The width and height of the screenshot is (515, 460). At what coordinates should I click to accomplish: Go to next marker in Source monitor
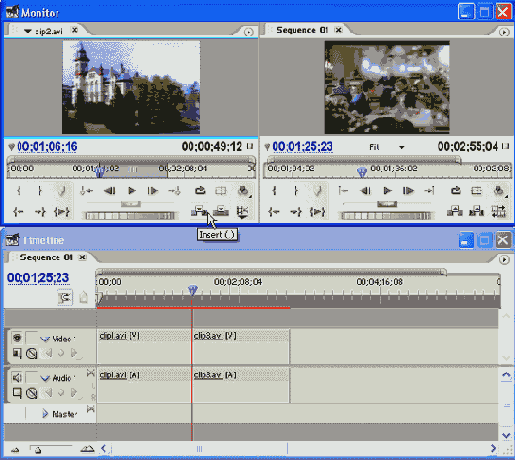coord(174,191)
